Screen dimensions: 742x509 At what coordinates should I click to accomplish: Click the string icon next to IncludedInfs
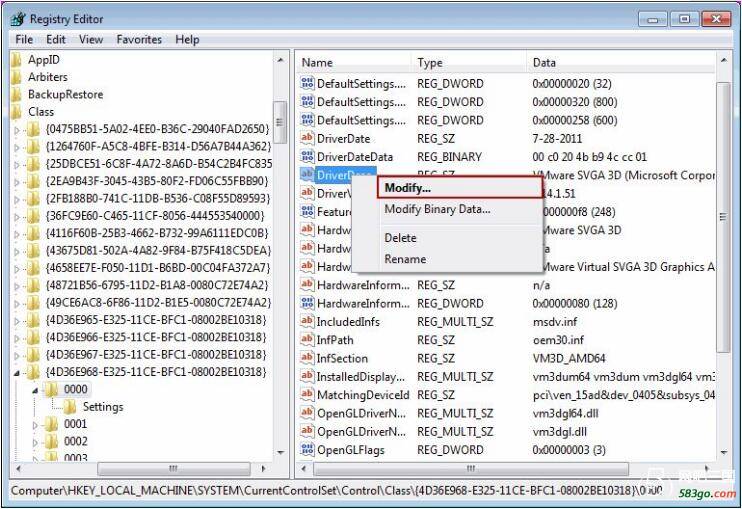[307, 322]
